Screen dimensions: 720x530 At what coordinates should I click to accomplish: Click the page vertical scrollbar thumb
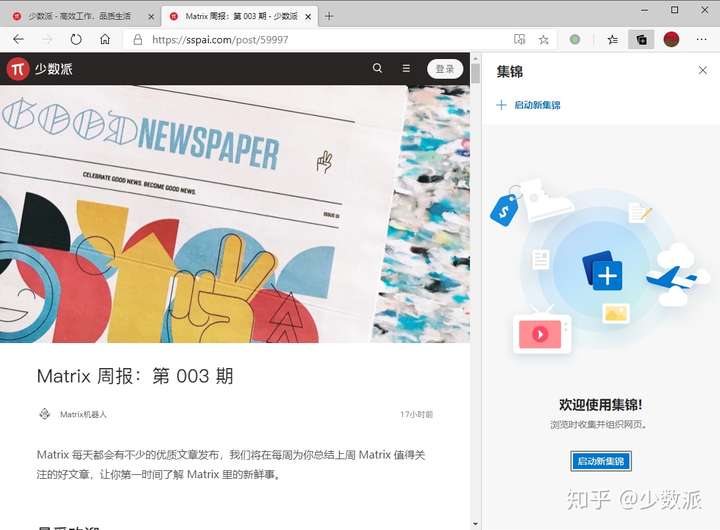(x=476, y=73)
